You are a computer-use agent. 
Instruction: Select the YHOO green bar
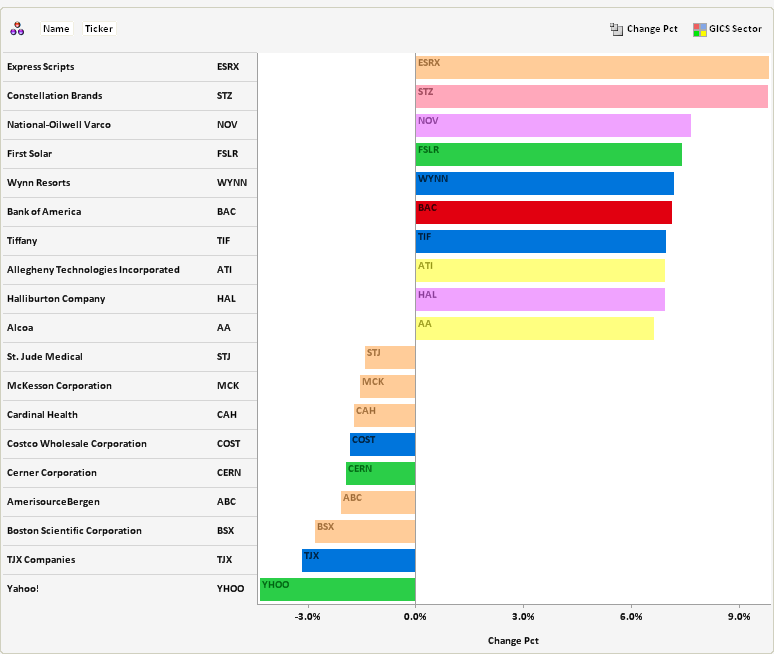338,589
